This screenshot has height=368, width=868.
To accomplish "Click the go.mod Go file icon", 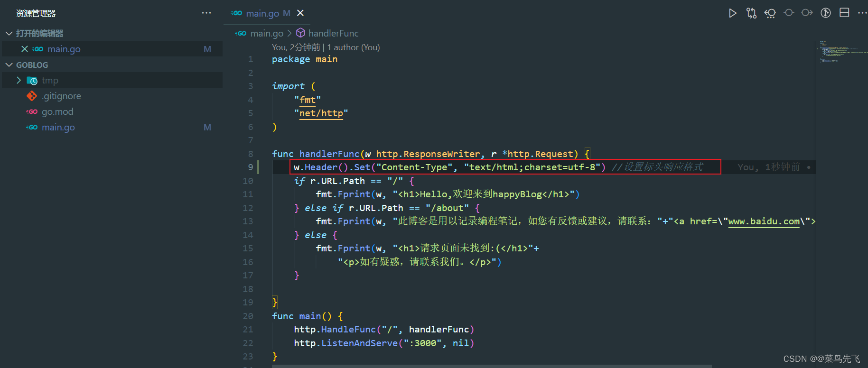I will (32, 111).
